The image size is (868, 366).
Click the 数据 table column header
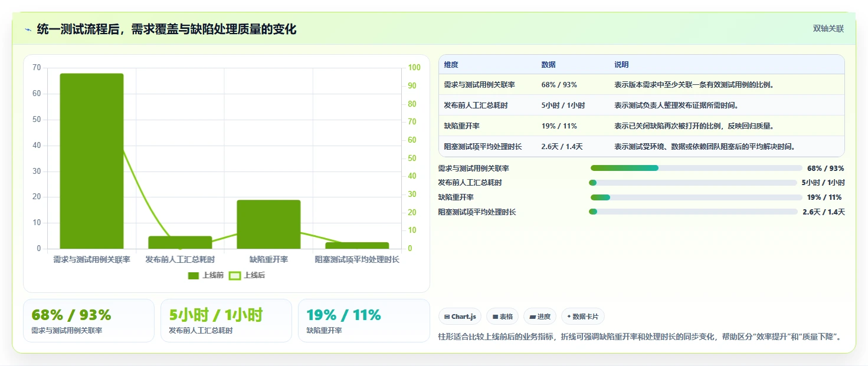pos(548,65)
